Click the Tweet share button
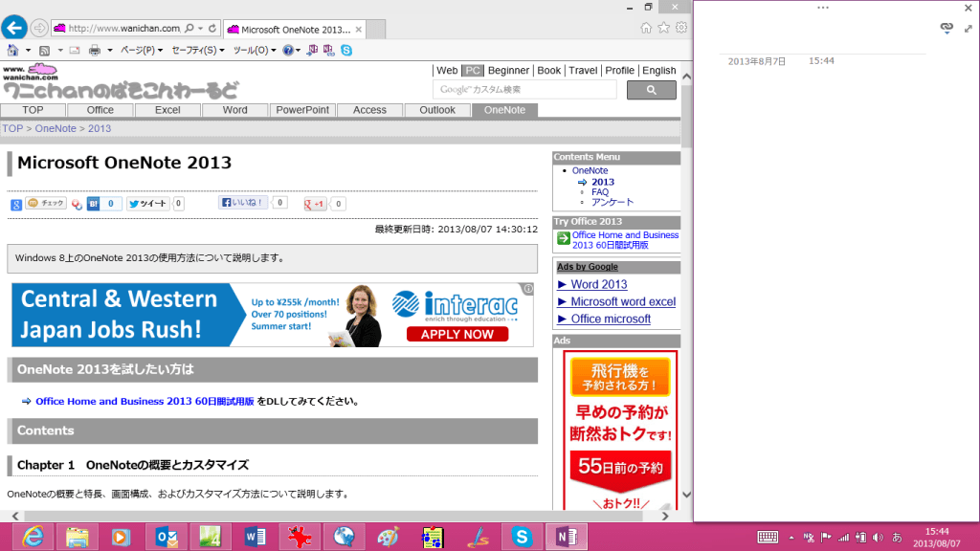Screen dimensions: 980x551 coord(148,204)
